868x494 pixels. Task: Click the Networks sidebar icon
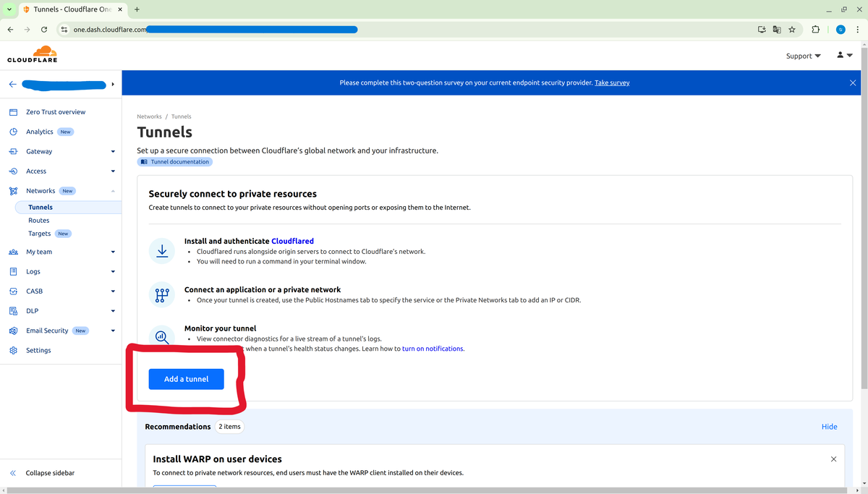click(13, 191)
